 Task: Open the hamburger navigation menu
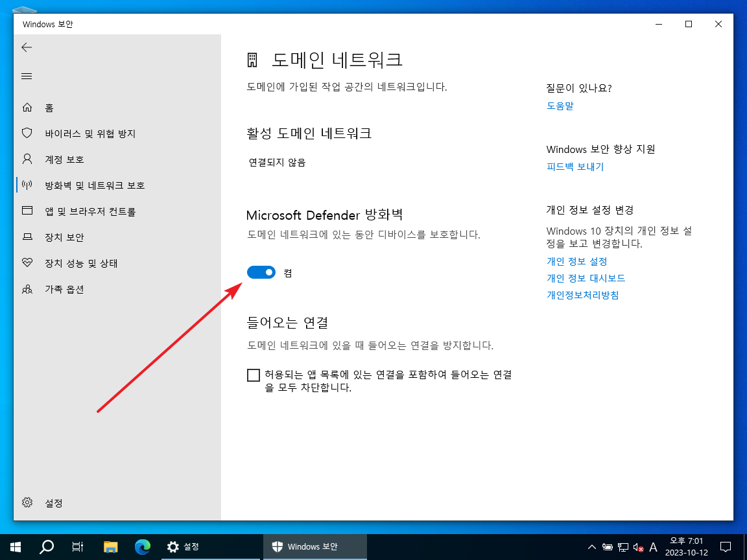(x=27, y=76)
